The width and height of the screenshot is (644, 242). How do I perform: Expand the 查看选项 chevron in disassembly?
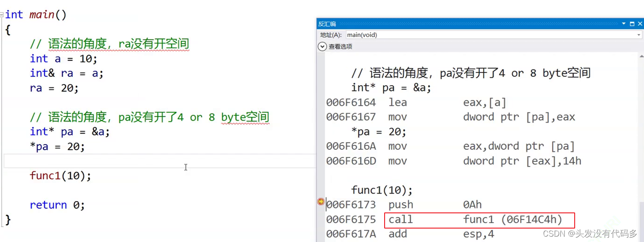[x=322, y=46]
